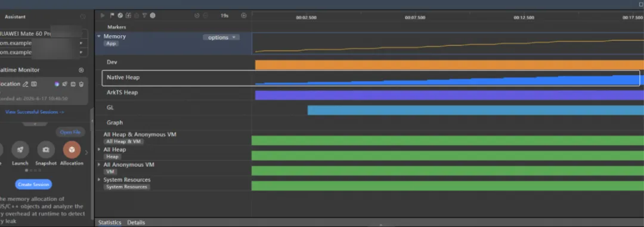Image resolution: width=644 pixels, height=227 pixels.
Task: Click the white hexagon toolbar icon
Action: pyautogui.click(x=153, y=15)
